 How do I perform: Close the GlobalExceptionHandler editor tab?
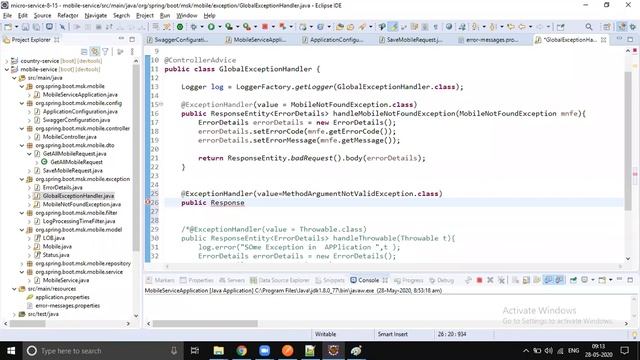(x=603, y=40)
